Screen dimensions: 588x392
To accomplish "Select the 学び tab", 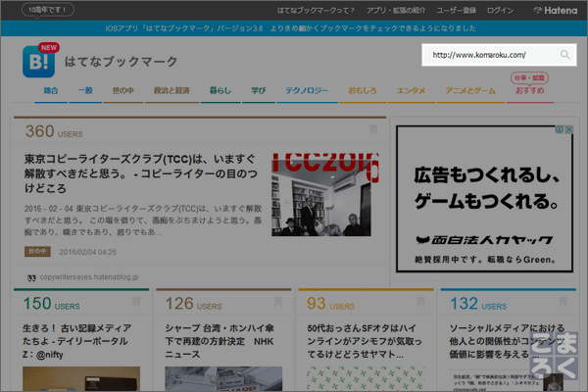I will click(259, 90).
